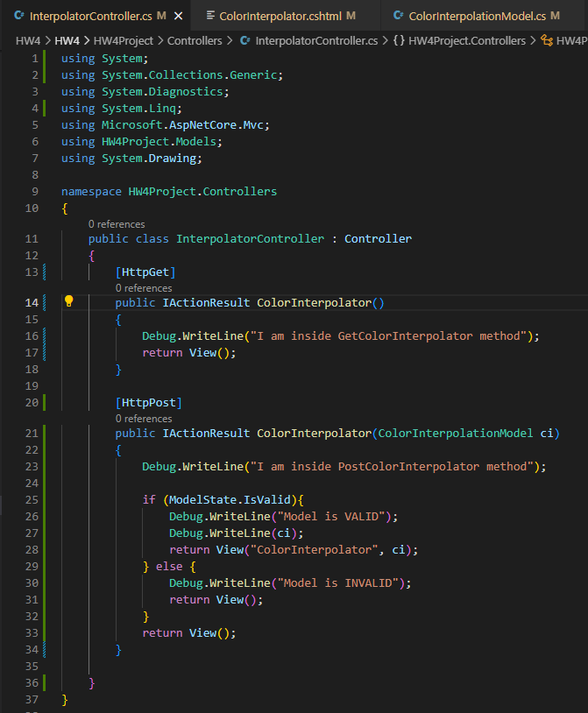
Task: Click 'ModelState.IsValid' on line 25
Action: click(x=230, y=500)
